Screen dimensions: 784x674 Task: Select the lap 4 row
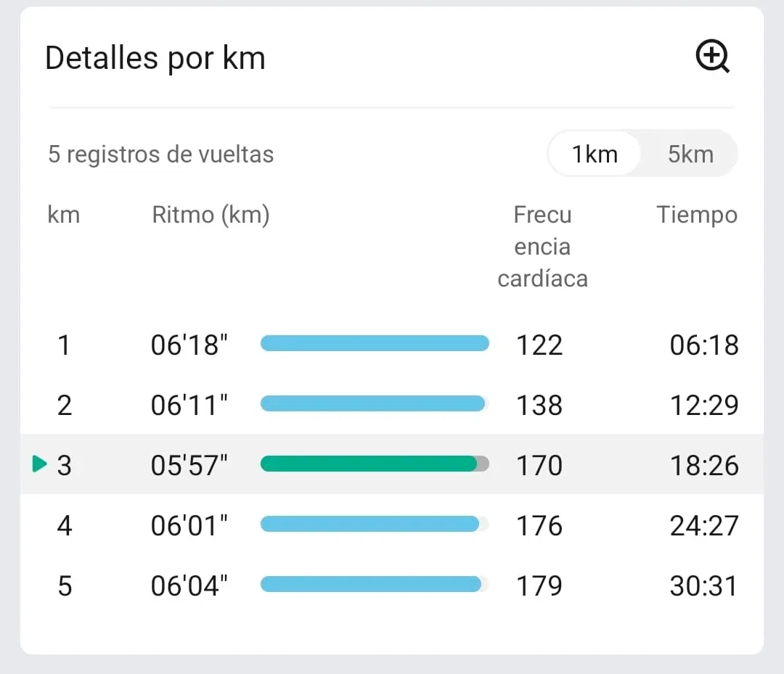tap(392, 525)
